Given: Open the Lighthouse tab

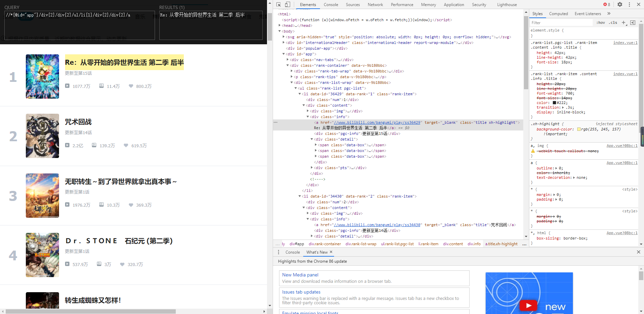Looking at the screenshot, I should pyautogui.click(x=507, y=5).
